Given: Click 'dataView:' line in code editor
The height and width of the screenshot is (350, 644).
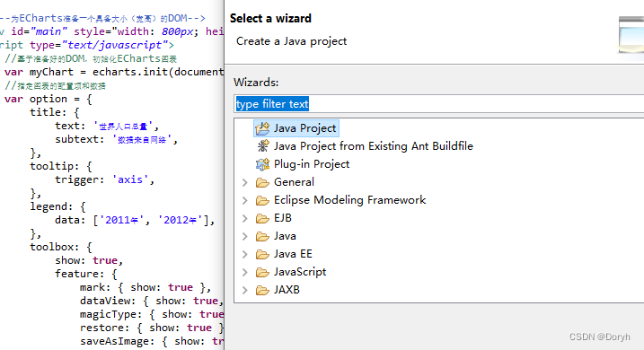Looking at the screenshot, I should [152, 301].
